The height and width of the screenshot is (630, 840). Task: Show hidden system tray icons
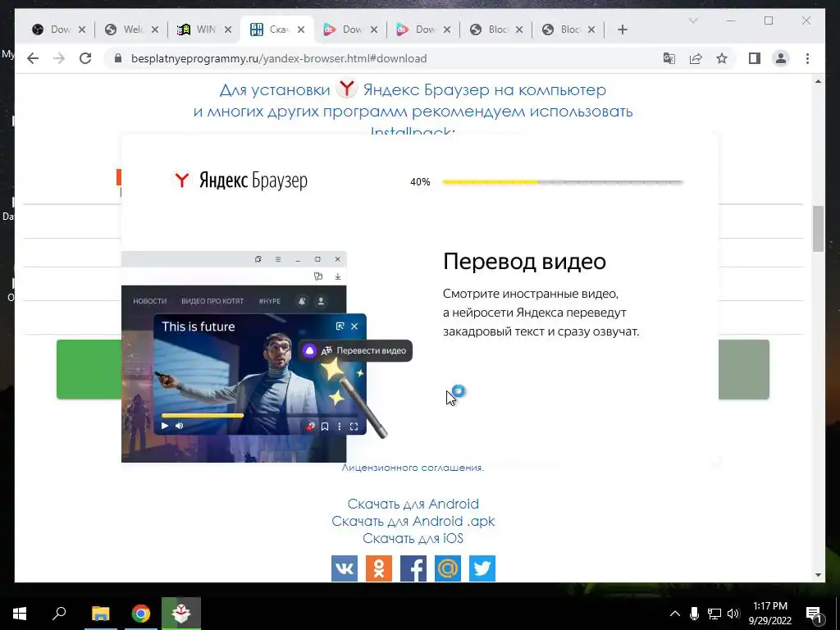click(x=675, y=614)
